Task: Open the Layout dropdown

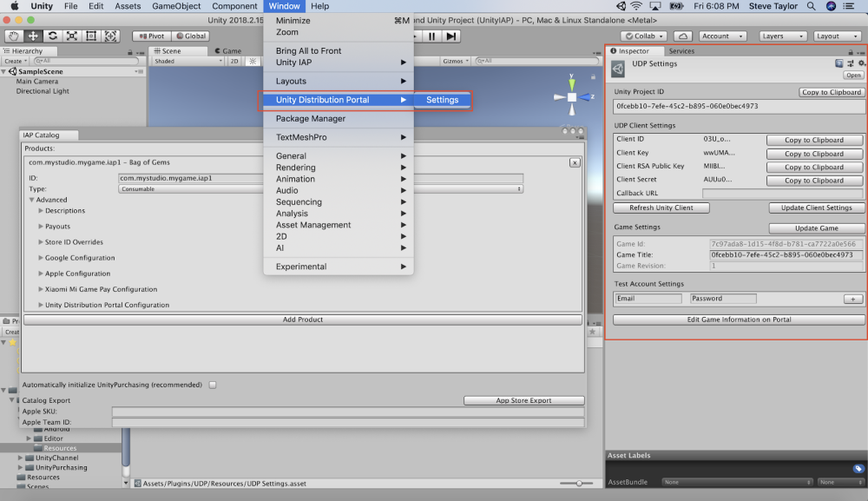Action: [x=838, y=36]
